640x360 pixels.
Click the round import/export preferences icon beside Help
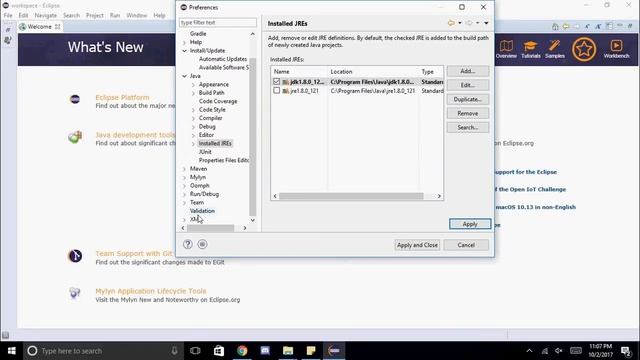click(x=202, y=244)
